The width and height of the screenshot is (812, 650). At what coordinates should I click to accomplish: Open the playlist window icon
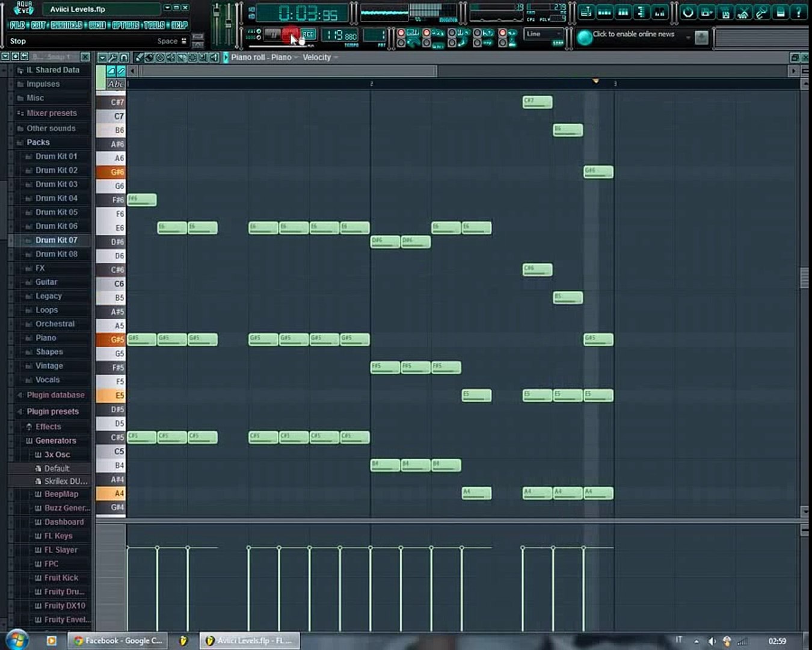tap(586, 12)
